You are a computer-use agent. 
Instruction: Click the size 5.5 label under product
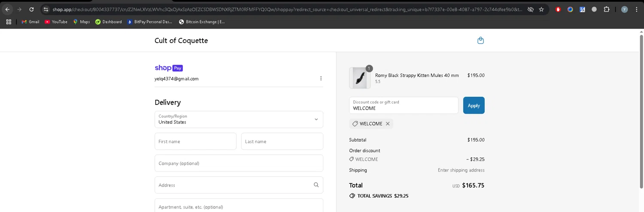pyautogui.click(x=378, y=82)
